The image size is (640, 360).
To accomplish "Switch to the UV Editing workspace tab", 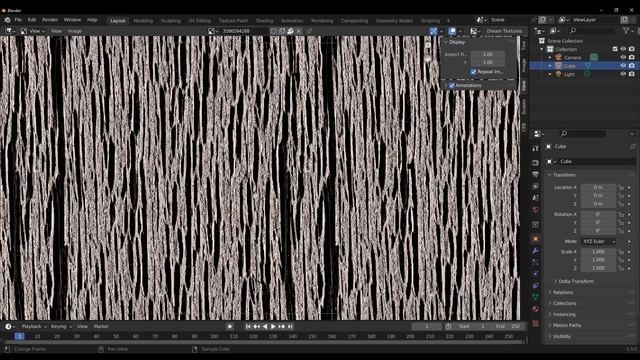I will click(x=200, y=20).
